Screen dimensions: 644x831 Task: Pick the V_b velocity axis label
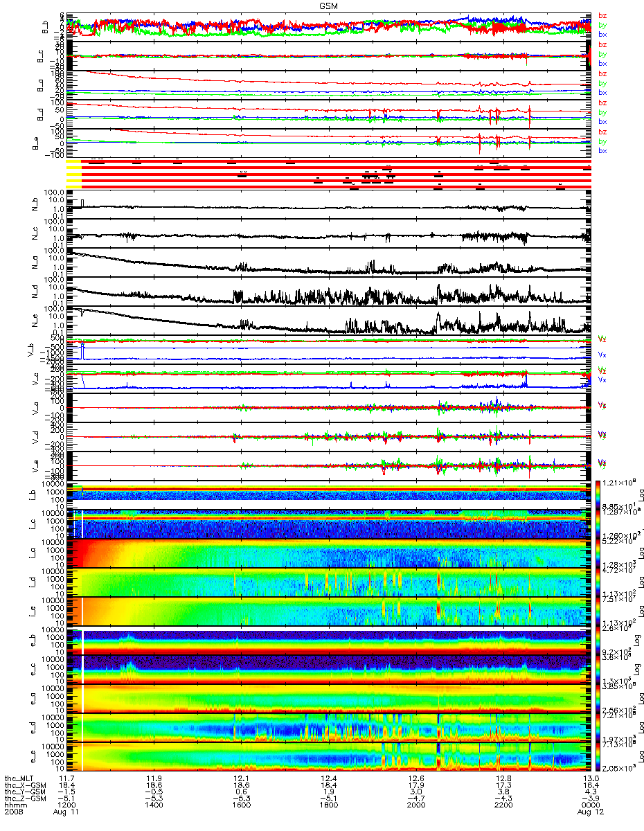(x=31, y=350)
